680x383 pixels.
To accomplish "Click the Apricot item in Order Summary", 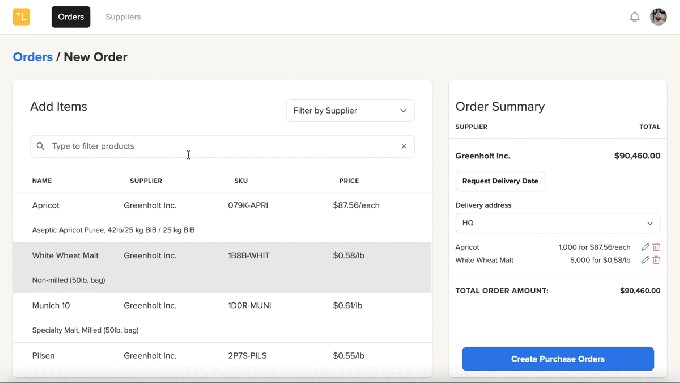I will (467, 247).
